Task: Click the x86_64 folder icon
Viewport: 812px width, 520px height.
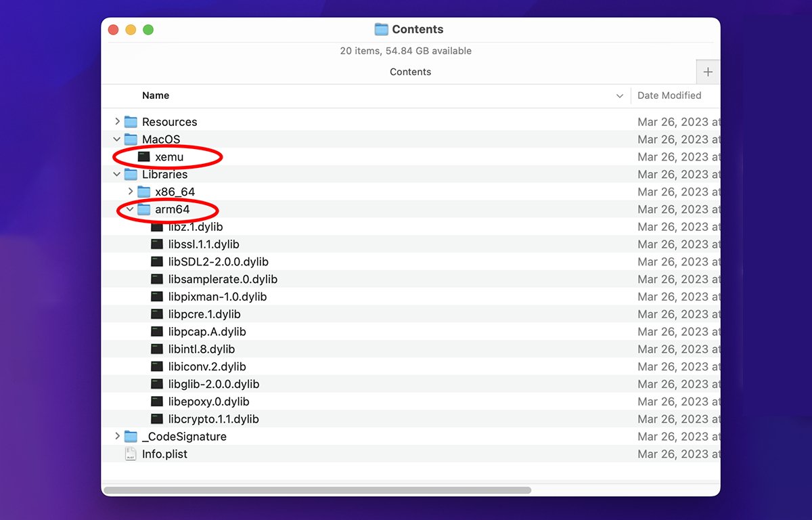Action: point(143,192)
